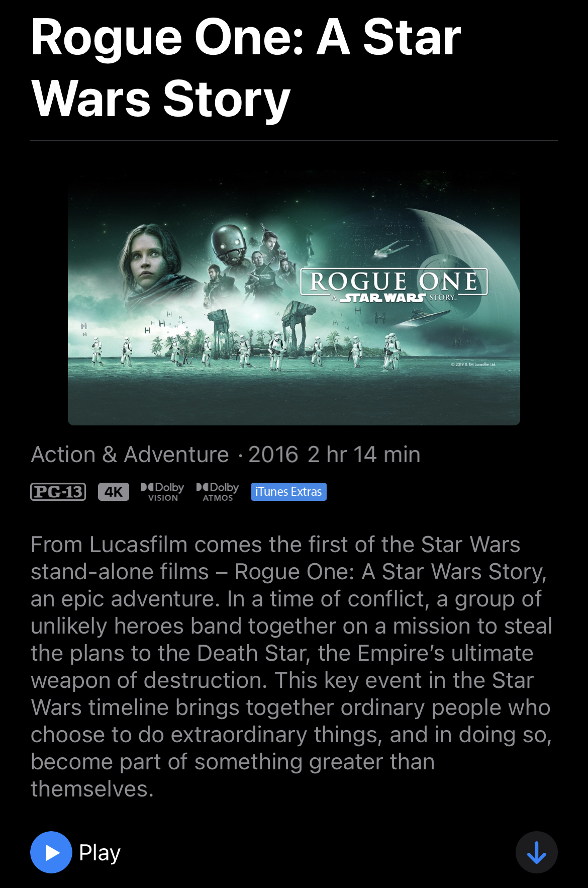The width and height of the screenshot is (588, 888).
Task: Tap the Play text label
Action: coord(100,853)
